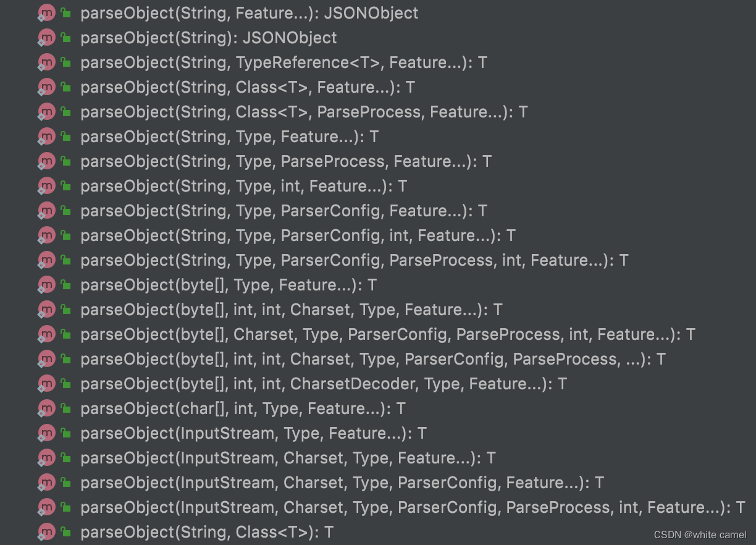Click the method icon for parseObject(String, Class<T>, ParseProcess, Feature...)
756x545 pixels.
[47, 111]
